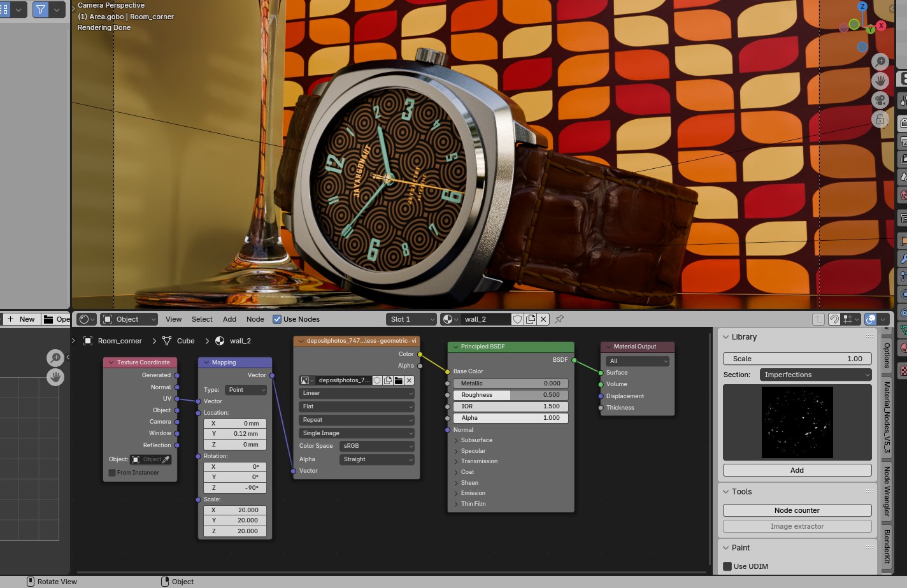The image size is (907, 588).
Task: Click the pin icon in node editor header
Action: click(x=559, y=319)
